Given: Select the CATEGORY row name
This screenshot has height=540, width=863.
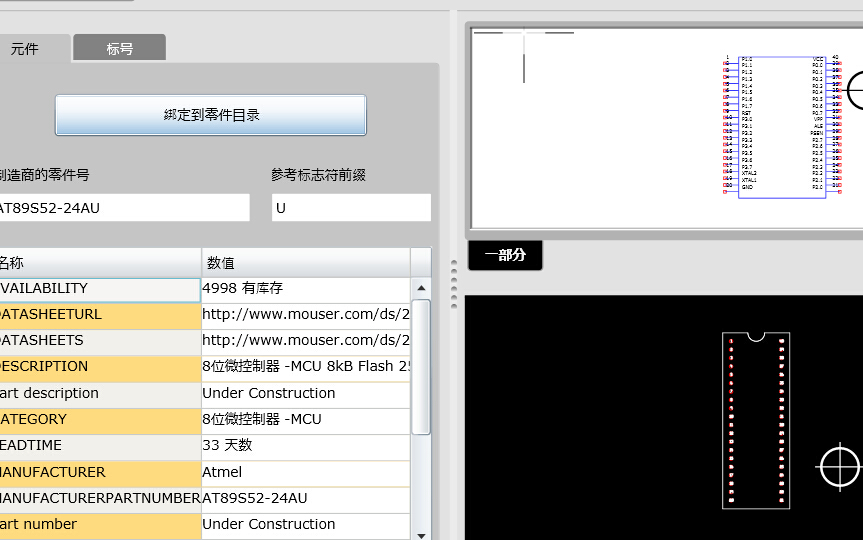Looking at the screenshot, I should [100, 421].
